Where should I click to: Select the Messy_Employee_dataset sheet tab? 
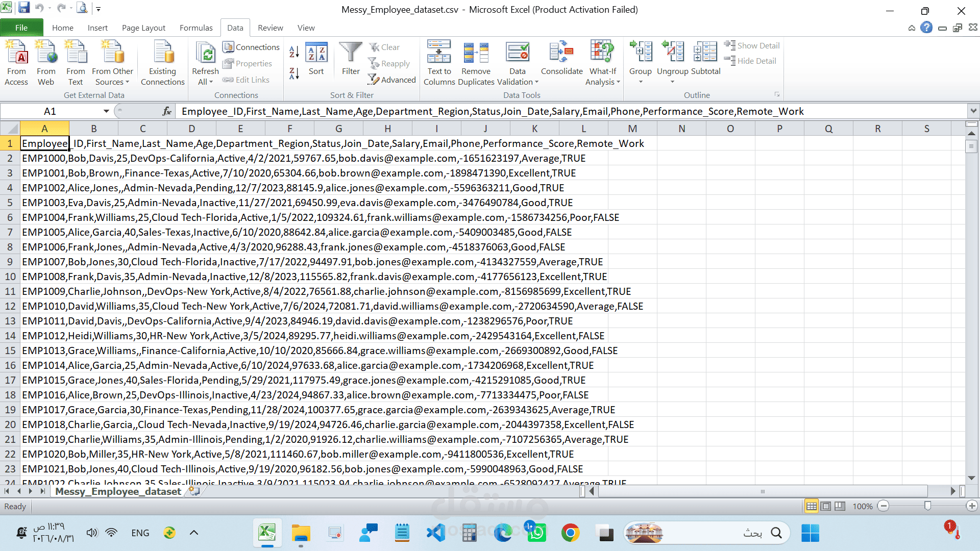[118, 491]
